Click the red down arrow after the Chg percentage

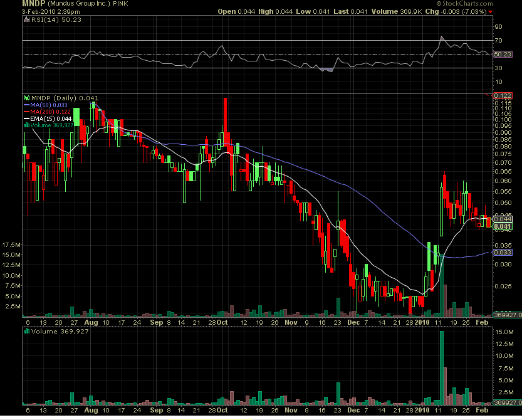click(x=491, y=12)
